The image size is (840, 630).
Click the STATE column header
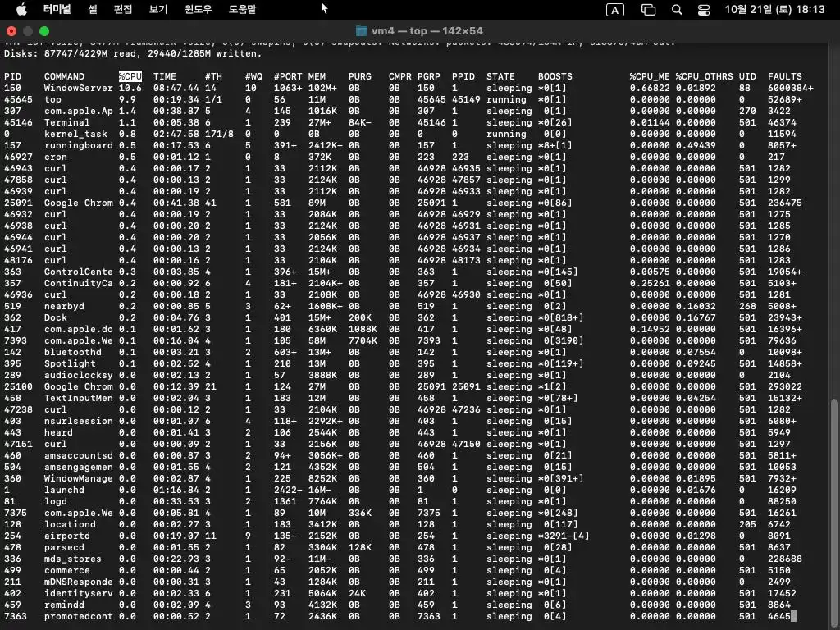[x=500, y=76]
